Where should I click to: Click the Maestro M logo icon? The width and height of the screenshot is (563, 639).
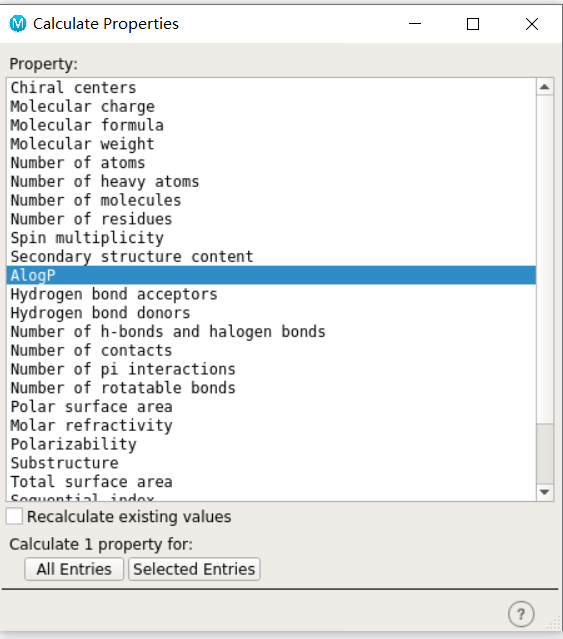click(18, 24)
